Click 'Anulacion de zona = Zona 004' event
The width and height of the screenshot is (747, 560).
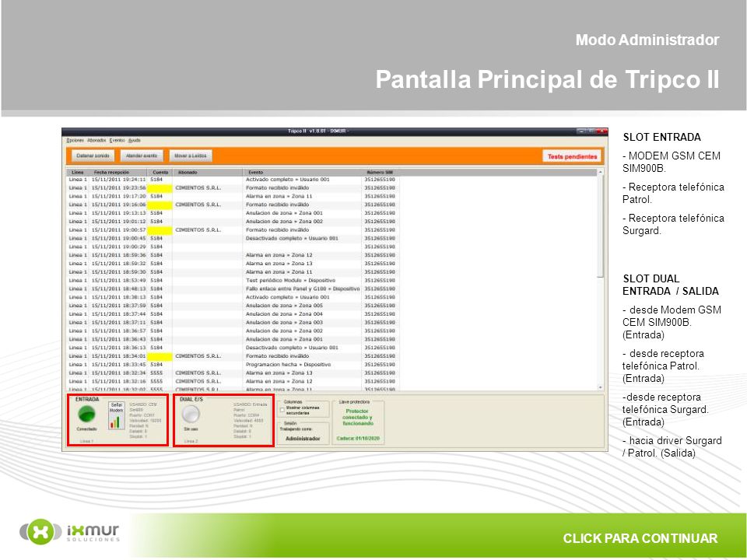[x=284, y=313]
